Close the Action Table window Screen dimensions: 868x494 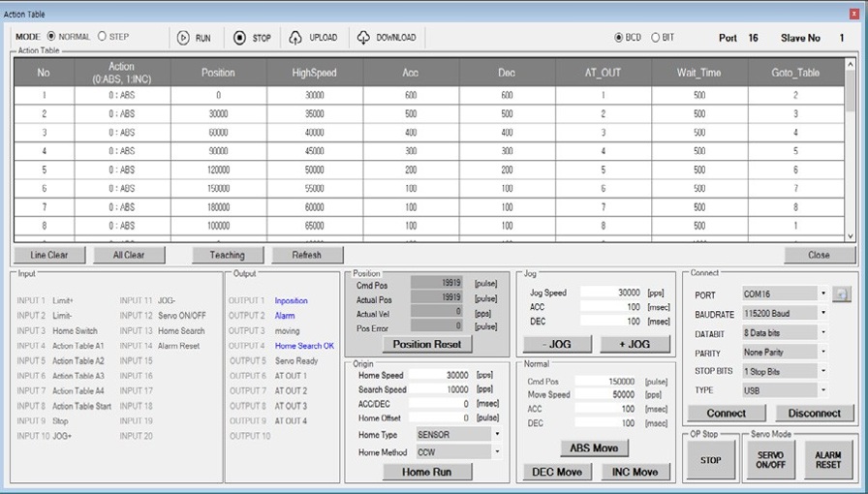tap(853, 15)
